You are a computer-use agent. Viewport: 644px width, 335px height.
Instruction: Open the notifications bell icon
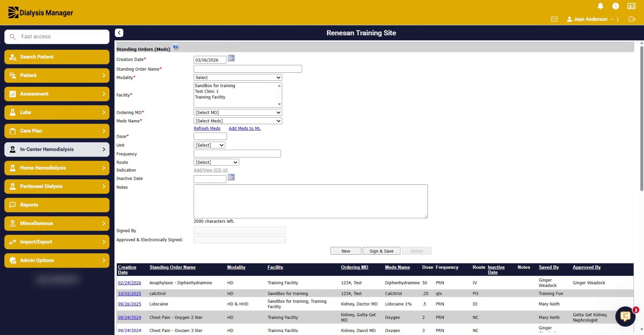pos(601,6)
